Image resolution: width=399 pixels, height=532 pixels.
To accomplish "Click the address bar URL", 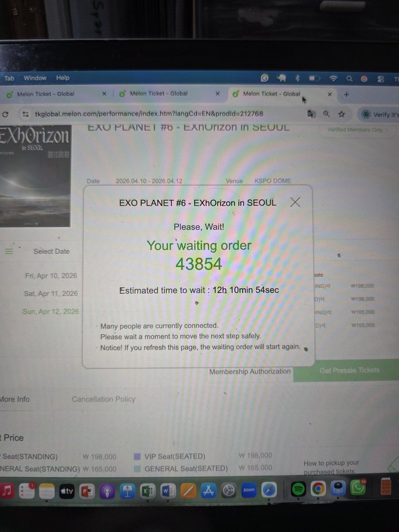I will pyautogui.click(x=149, y=113).
